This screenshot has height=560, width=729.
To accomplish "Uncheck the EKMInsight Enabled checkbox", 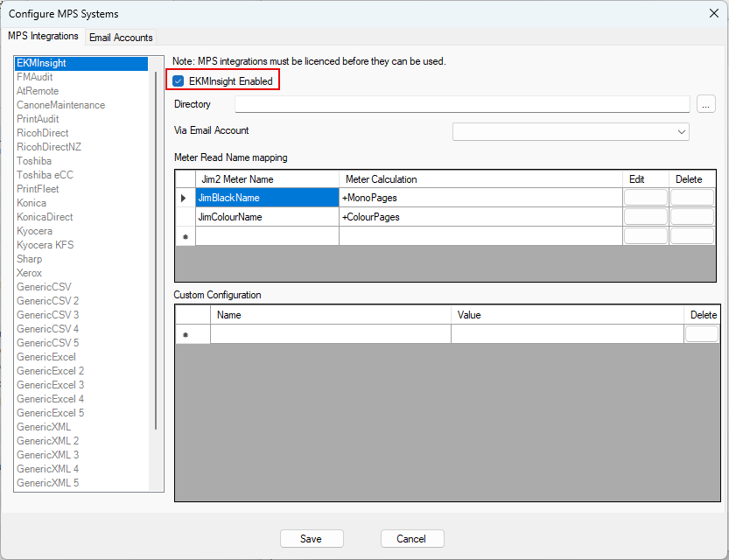I will point(178,81).
